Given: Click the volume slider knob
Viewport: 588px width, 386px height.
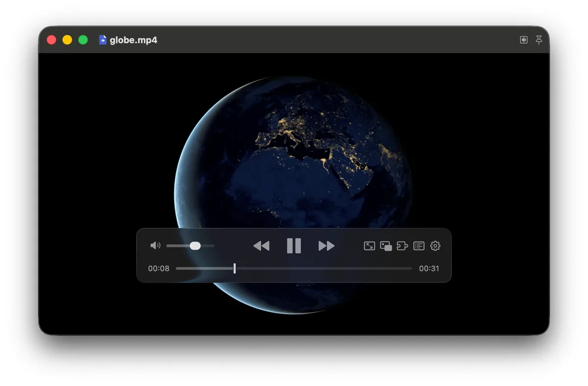Looking at the screenshot, I should coord(195,245).
